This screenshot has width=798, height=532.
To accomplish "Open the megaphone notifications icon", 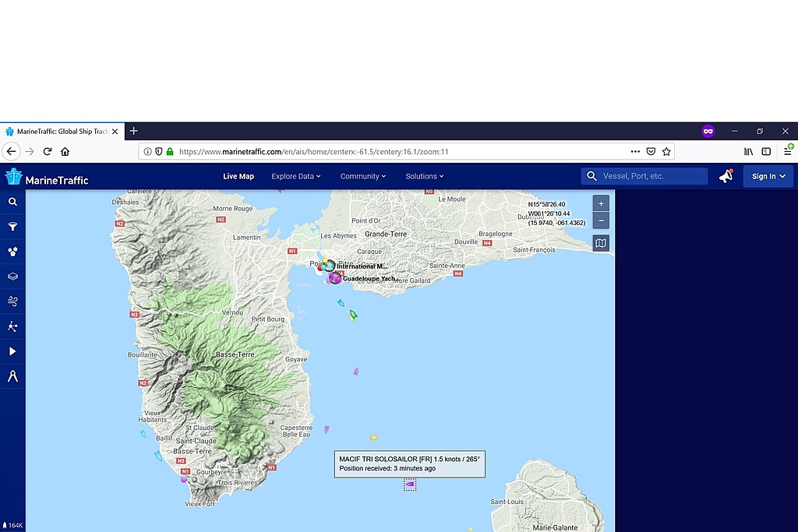I will coord(726,176).
